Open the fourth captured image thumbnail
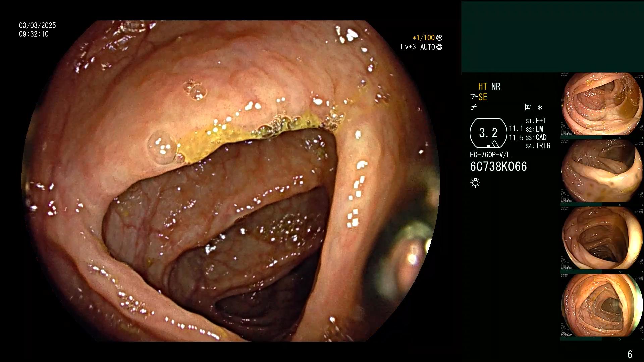The width and height of the screenshot is (644, 362). coord(602,305)
